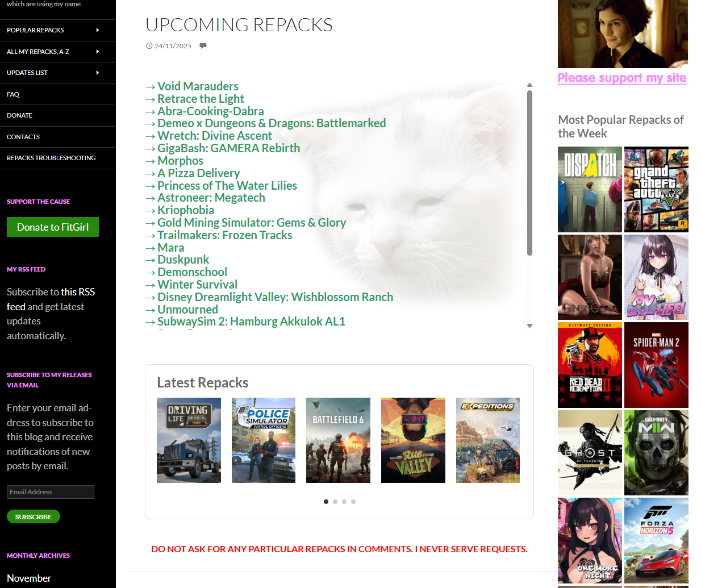Open the Red Dead Redemption II cover
The width and height of the screenshot is (701, 588).
point(590,365)
